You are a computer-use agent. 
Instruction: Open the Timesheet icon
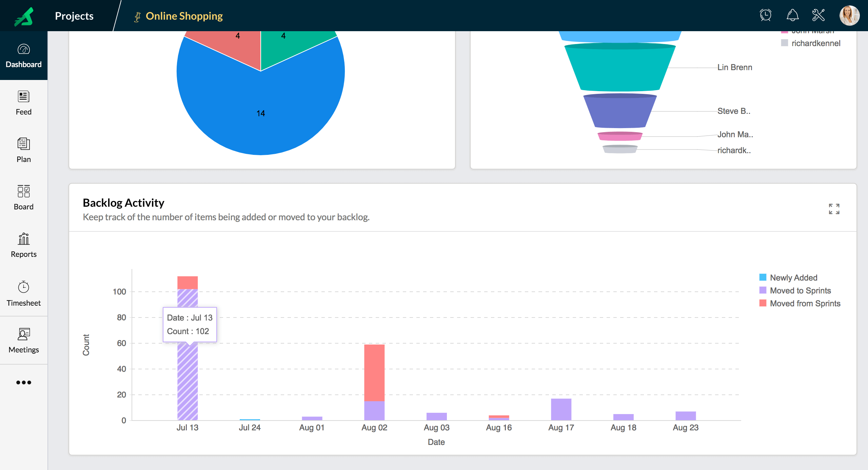coord(23,287)
